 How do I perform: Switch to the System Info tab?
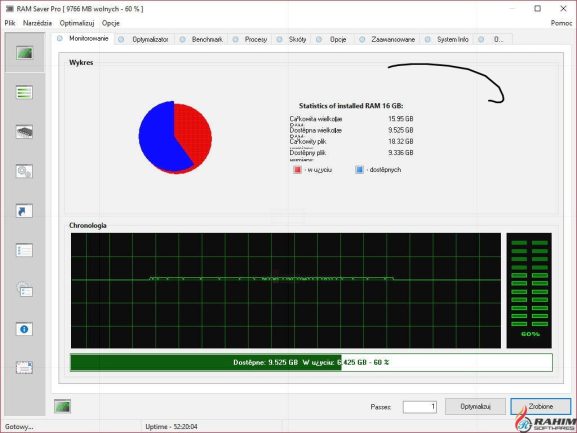(x=447, y=39)
